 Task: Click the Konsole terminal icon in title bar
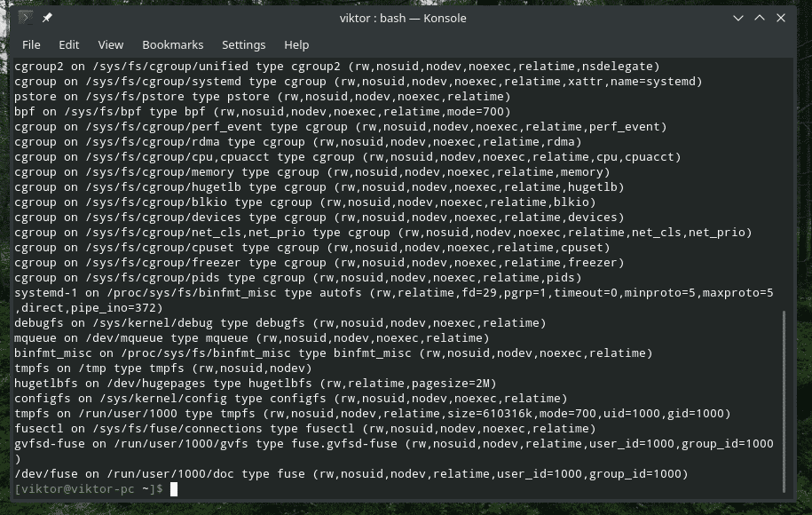point(26,18)
